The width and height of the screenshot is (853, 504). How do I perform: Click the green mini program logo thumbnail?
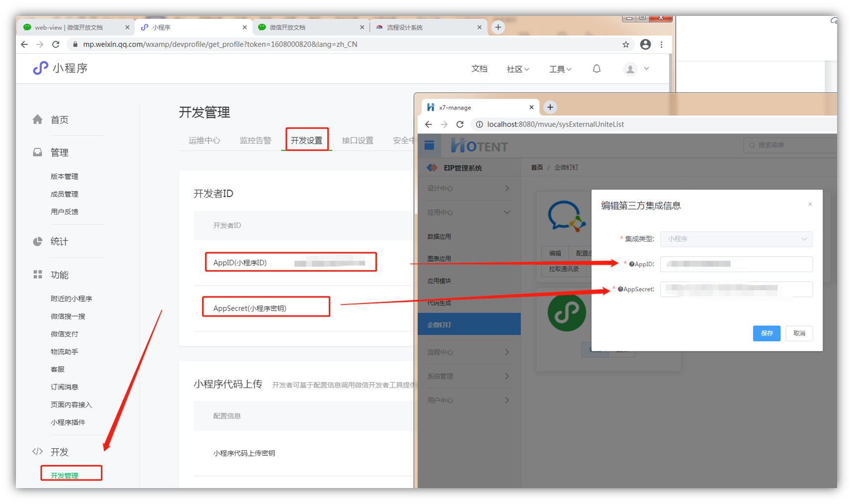point(567,312)
